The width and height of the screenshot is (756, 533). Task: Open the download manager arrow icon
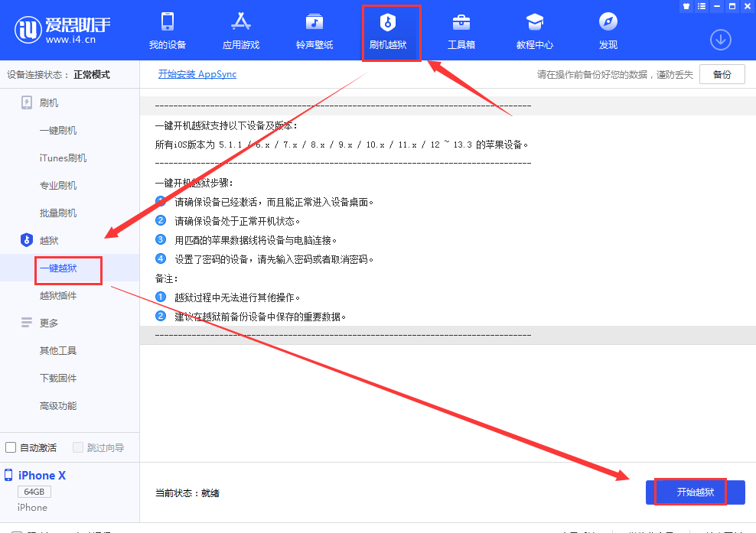coord(720,40)
